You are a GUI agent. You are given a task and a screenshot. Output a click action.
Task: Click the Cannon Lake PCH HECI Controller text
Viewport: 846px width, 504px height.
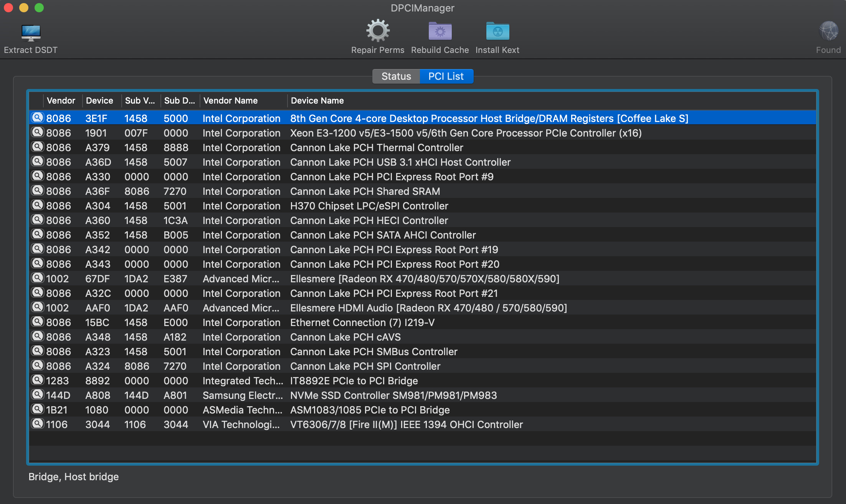369,221
